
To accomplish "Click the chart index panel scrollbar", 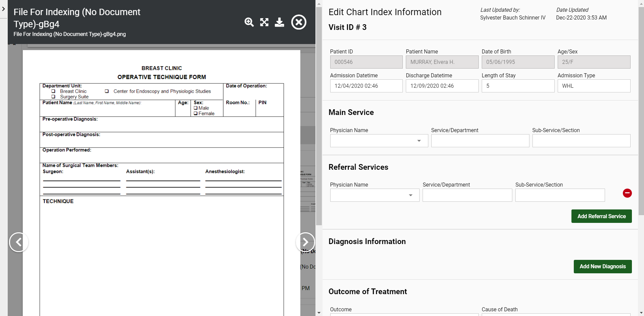I will (641, 111).
